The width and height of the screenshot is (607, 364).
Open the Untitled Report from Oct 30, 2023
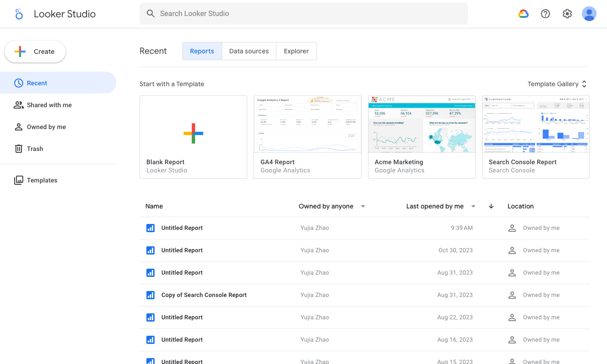coord(182,250)
